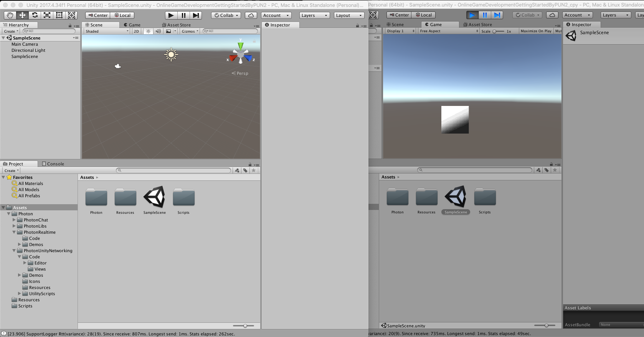
Task: Click search field in left Project panel
Action: click(173, 170)
